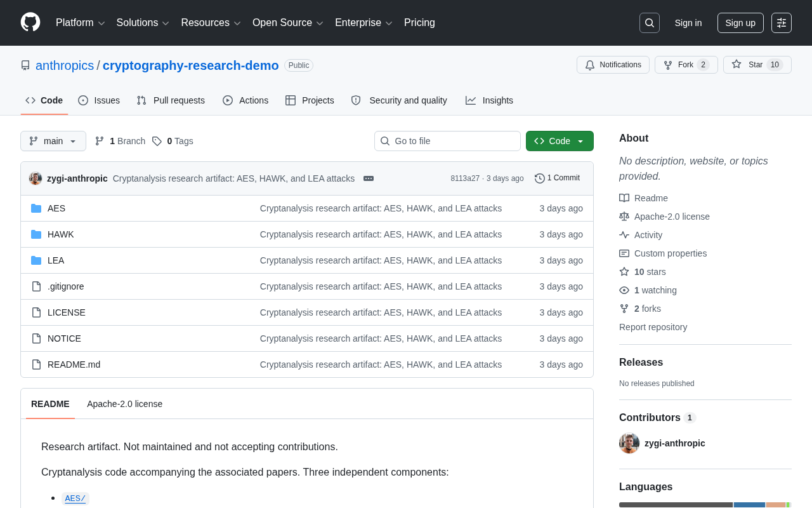Go to the GitHub homepage logo
812x508 pixels.
click(30, 22)
